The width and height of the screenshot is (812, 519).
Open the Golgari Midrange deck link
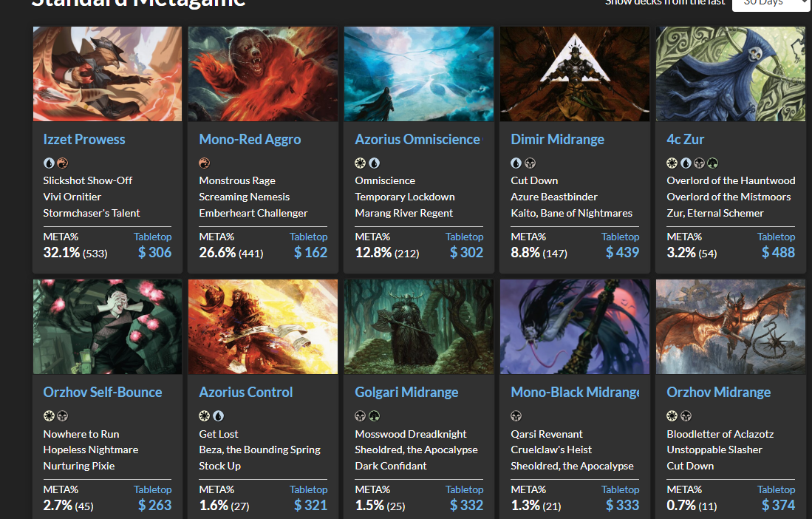pyautogui.click(x=406, y=392)
